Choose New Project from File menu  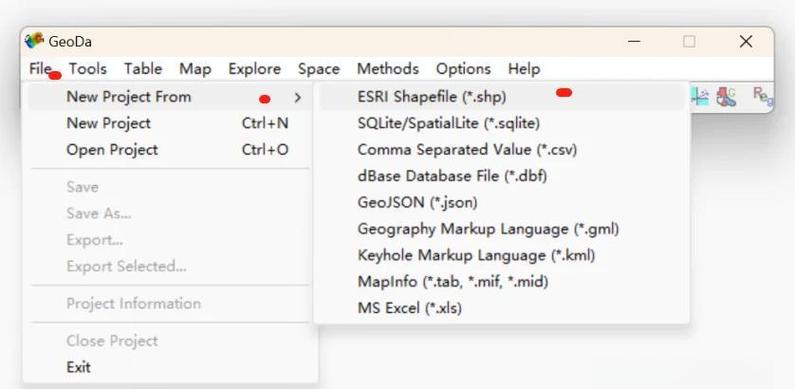[x=170, y=123]
